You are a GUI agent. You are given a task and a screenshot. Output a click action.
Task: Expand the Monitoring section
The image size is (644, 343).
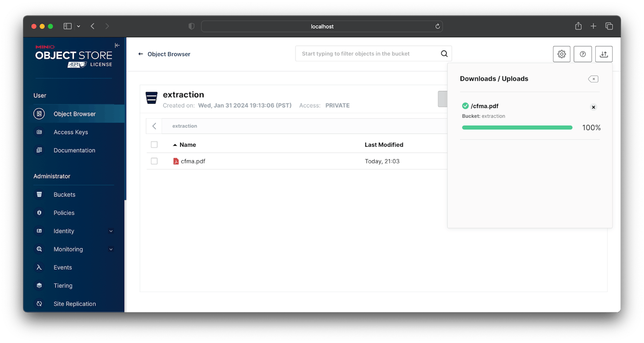click(x=111, y=249)
